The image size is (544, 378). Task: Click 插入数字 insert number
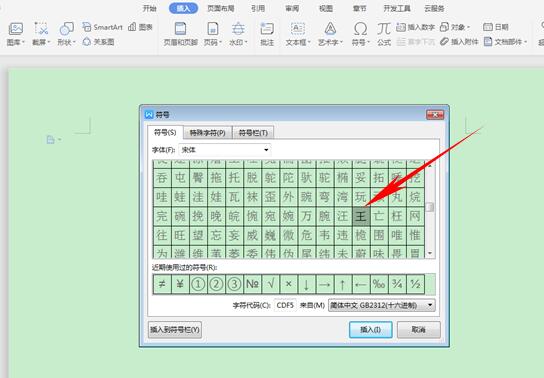(416, 27)
